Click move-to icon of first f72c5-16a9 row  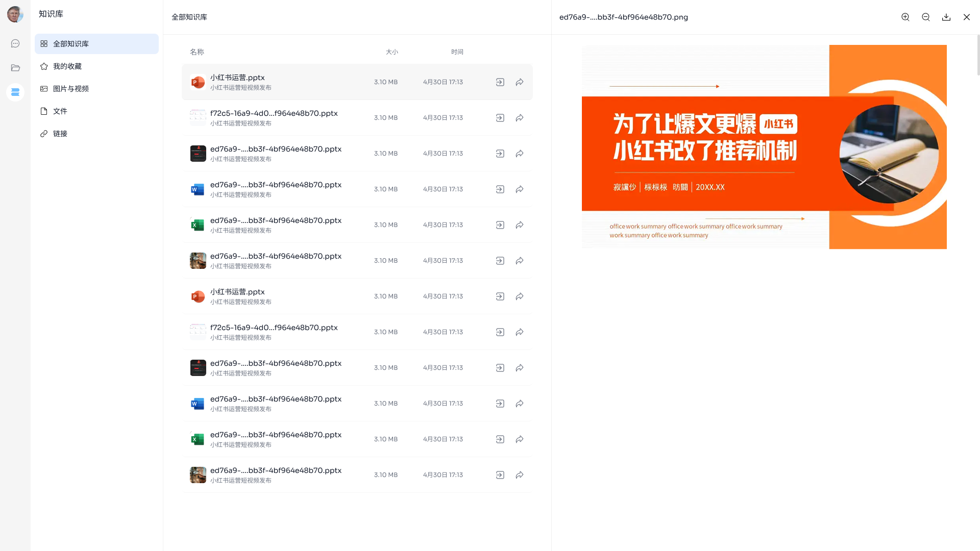[x=500, y=118]
